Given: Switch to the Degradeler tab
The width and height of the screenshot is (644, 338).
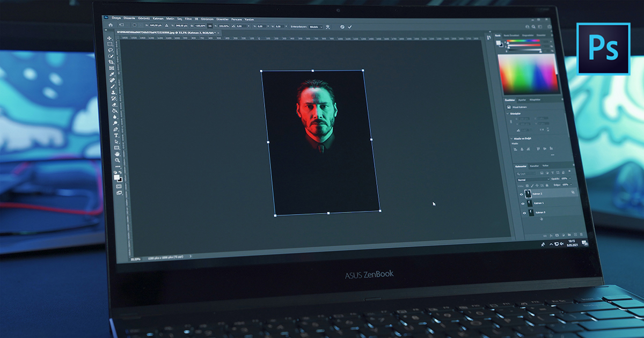Looking at the screenshot, I should click(528, 35).
